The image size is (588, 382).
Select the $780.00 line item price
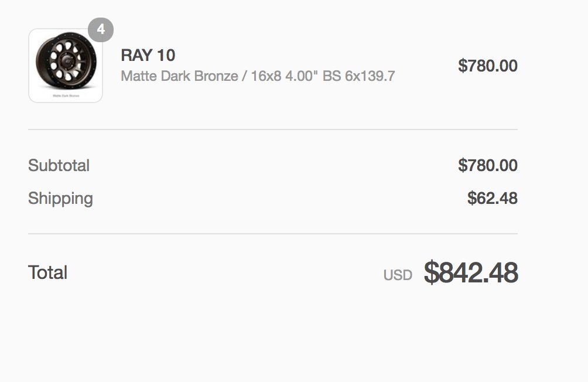click(x=487, y=66)
